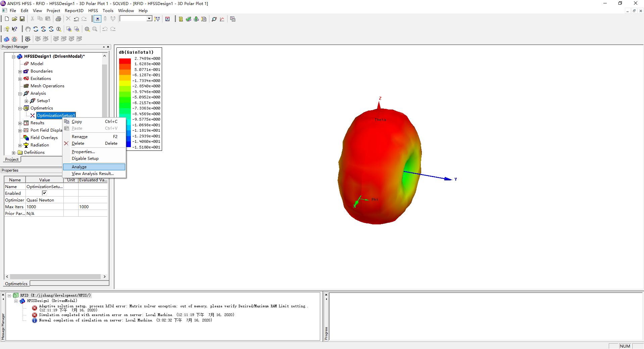Choose Properties in the context menu
The width and height of the screenshot is (644, 349).
click(94, 152)
